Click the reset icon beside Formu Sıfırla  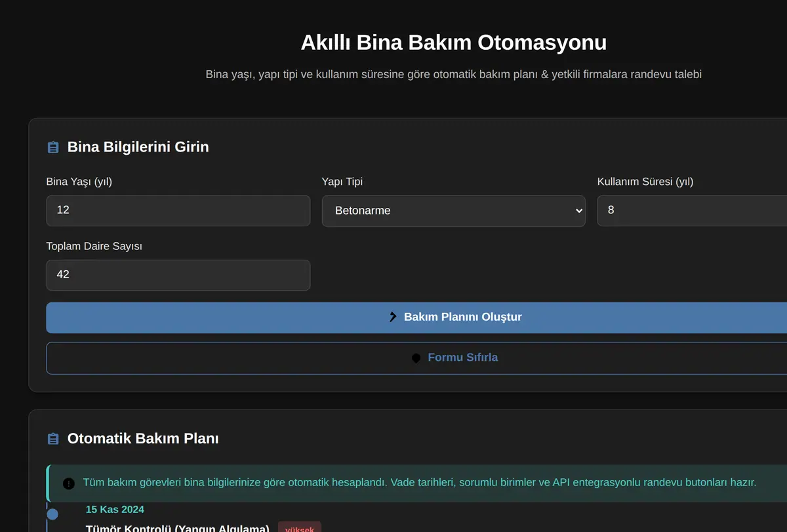tap(416, 358)
